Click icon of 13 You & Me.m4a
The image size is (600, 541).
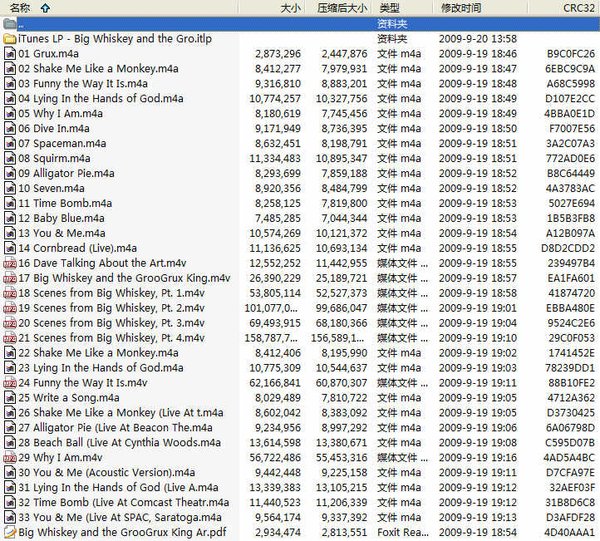click(10, 233)
